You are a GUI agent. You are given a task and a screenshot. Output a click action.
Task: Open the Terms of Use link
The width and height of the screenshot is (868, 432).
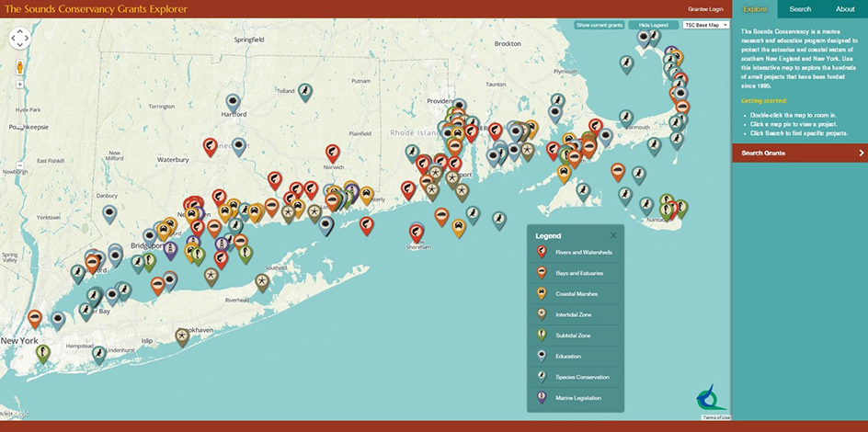coord(716,417)
